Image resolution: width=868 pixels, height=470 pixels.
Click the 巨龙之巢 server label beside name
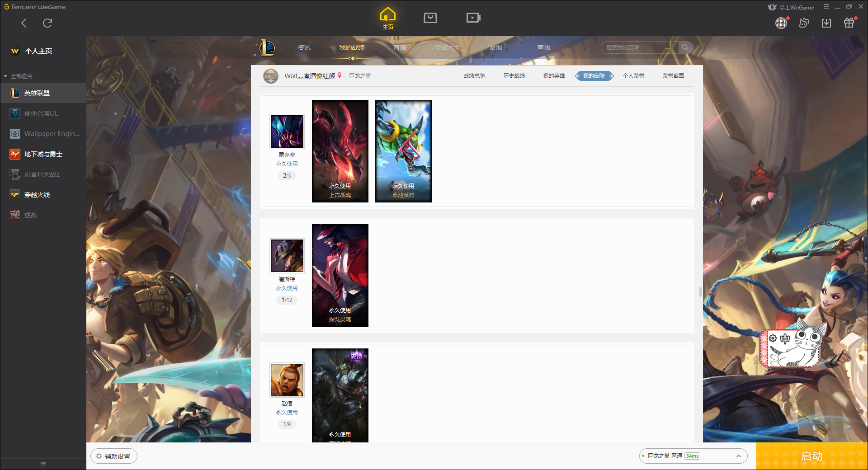[x=360, y=76]
